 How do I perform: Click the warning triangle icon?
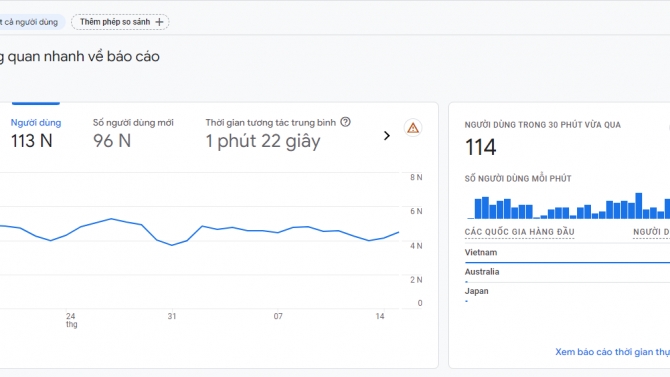(x=413, y=128)
